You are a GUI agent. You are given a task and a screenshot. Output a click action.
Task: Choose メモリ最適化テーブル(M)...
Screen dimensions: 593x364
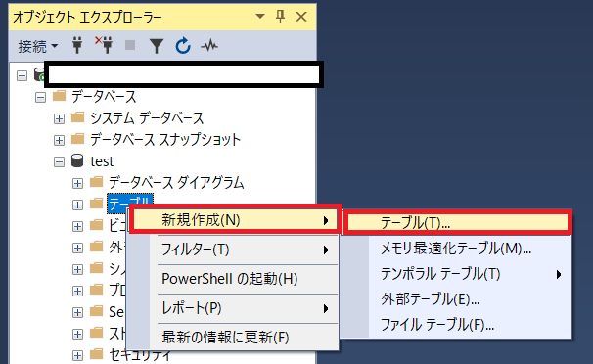[456, 249]
